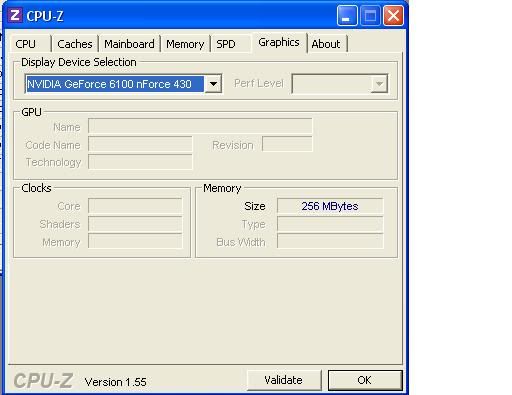This screenshot has width=512, height=395.
Task: Go to the Memory tab
Action: pyautogui.click(x=185, y=44)
